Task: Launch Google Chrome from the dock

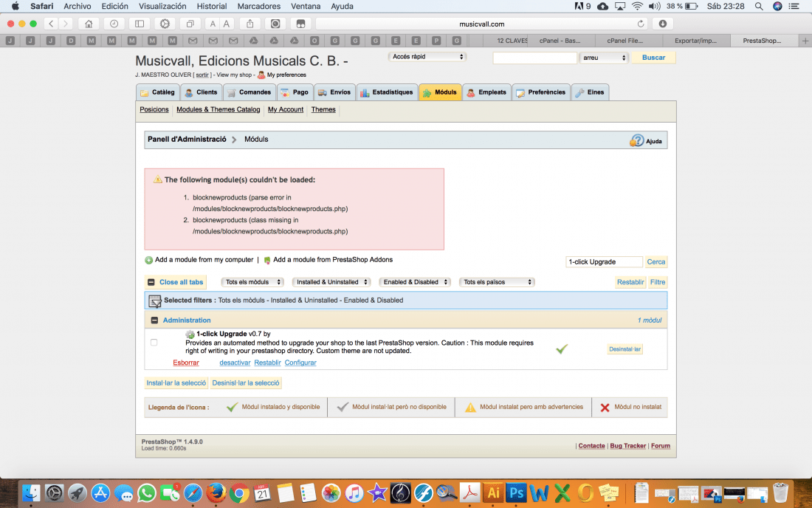Action: [239, 492]
